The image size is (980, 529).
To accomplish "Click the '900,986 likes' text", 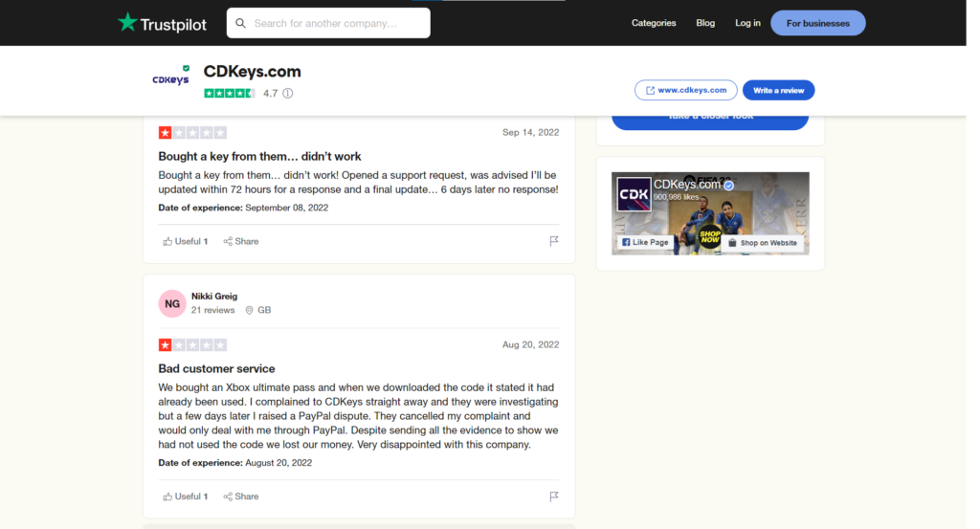I will 677,197.
